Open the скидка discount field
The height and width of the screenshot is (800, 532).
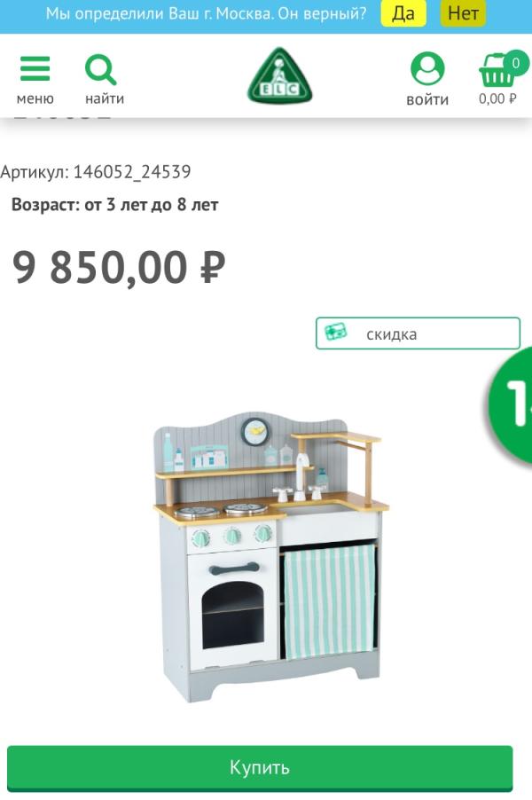click(418, 333)
